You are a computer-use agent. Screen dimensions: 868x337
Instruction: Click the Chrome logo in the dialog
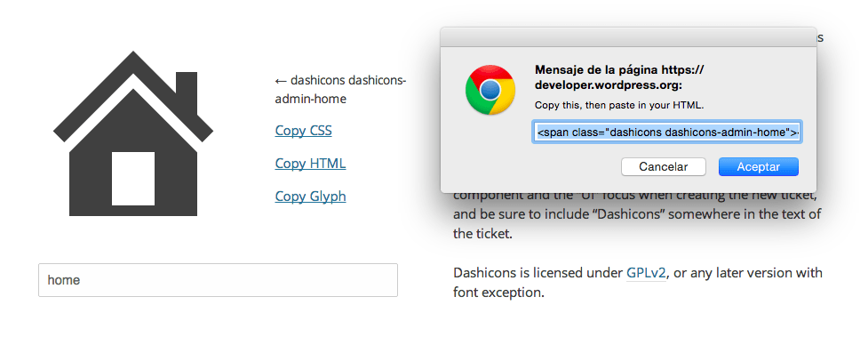click(x=490, y=90)
